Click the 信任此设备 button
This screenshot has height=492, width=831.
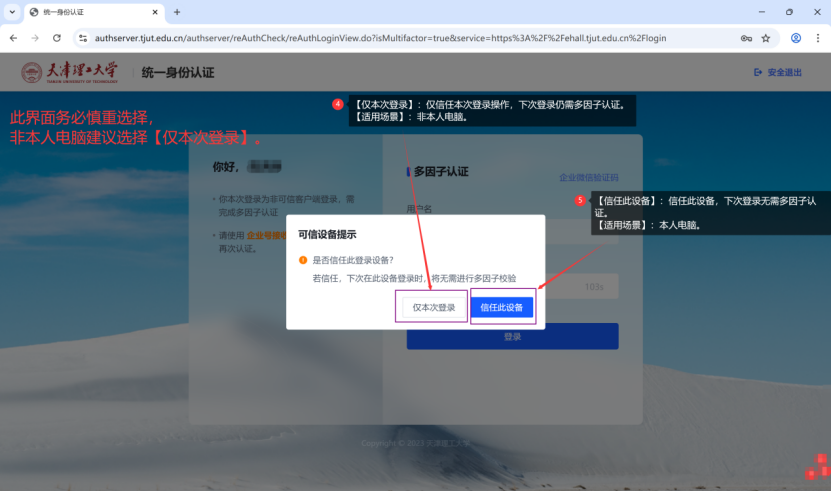pyautogui.click(x=502, y=307)
